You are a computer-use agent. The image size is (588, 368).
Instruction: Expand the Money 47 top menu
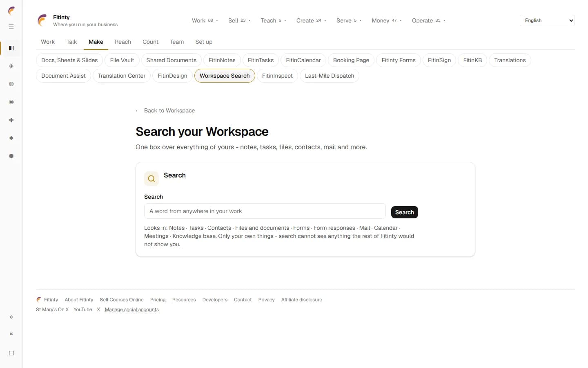pyautogui.click(x=387, y=20)
